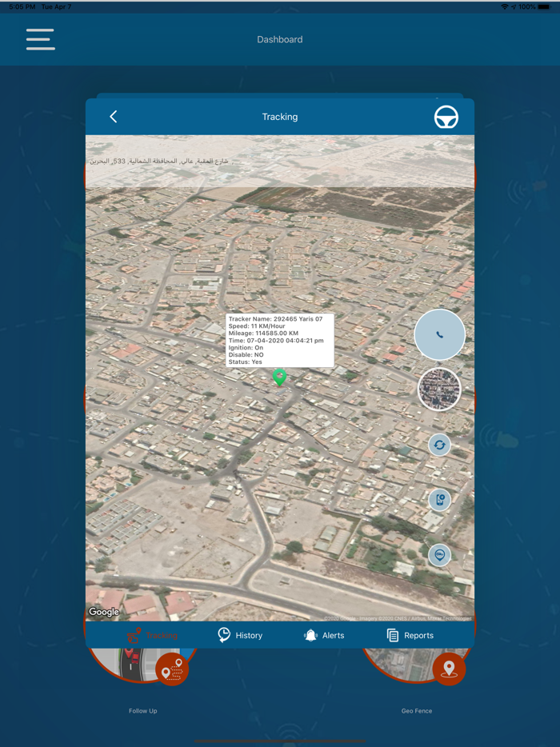Open the Reports tab
Image resolution: width=560 pixels, height=747 pixels.
[410, 635]
